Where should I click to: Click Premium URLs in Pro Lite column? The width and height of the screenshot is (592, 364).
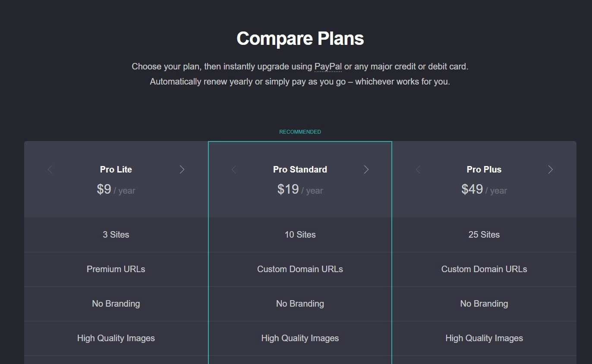(x=116, y=269)
